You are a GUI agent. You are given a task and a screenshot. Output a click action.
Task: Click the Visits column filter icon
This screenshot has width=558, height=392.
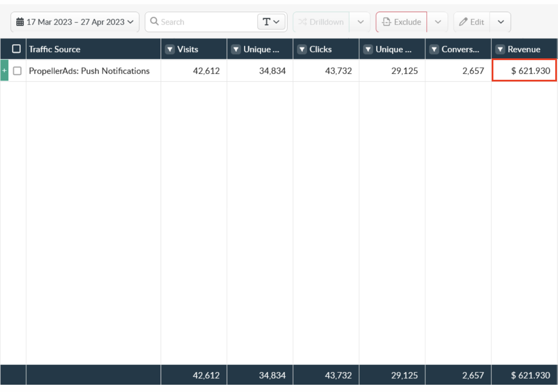pos(170,49)
